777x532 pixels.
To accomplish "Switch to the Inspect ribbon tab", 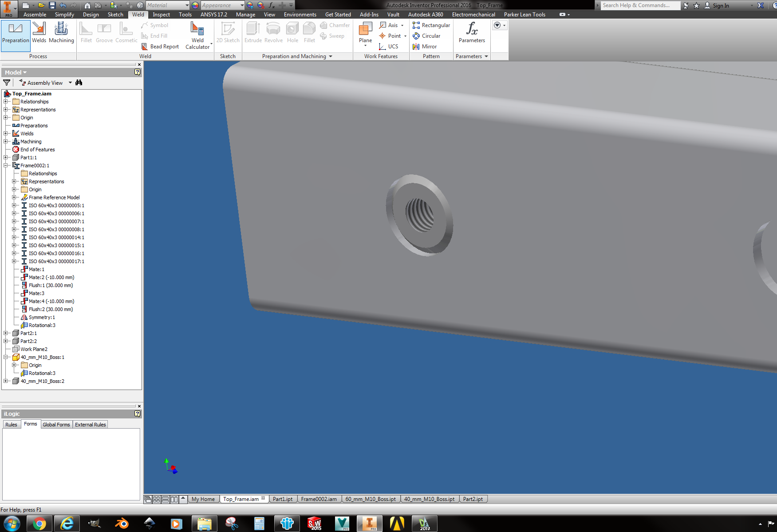I will click(161, 14).
